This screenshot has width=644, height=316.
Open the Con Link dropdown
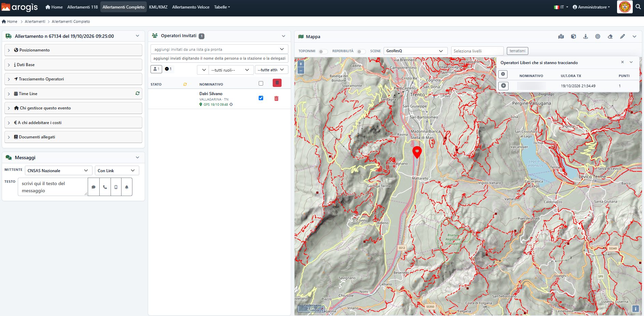(x=117, y=170)
